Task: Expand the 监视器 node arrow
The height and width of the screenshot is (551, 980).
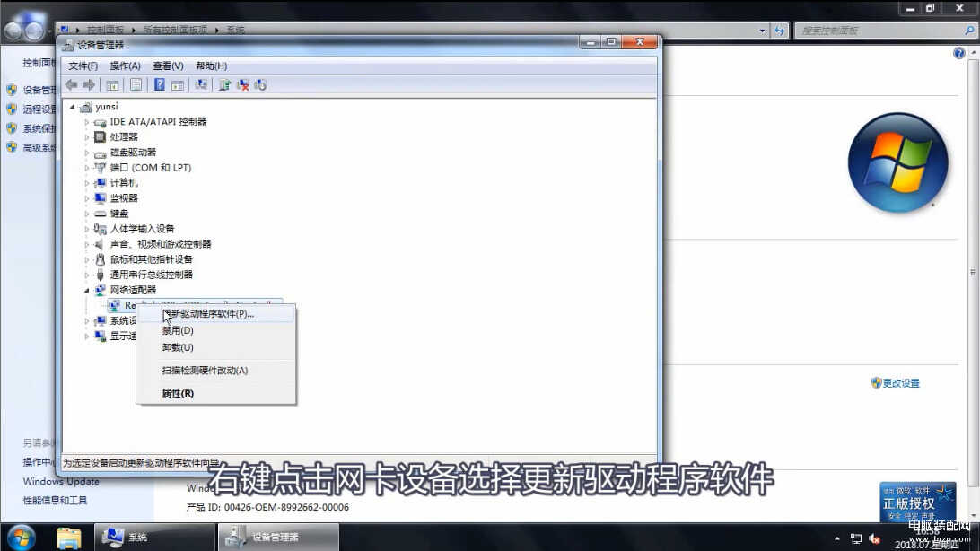Action: (x=87, y=198)
